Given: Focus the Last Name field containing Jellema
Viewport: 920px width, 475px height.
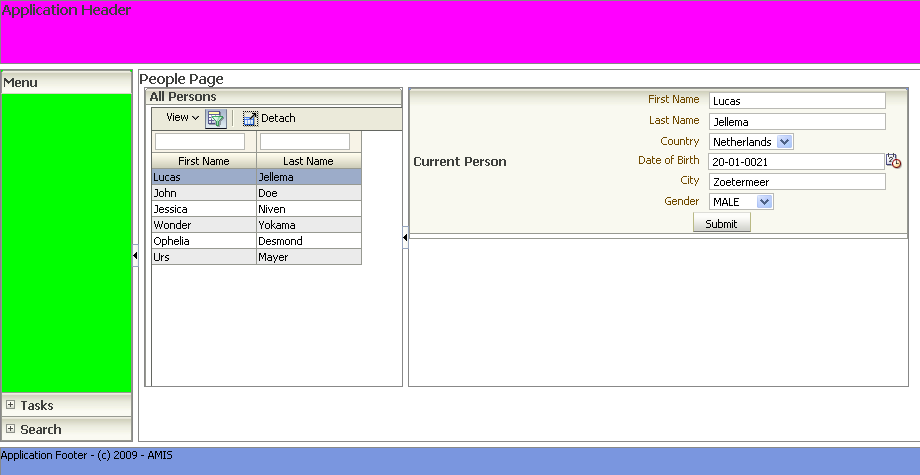Looking at the screenshot, I should click(797, 122).
